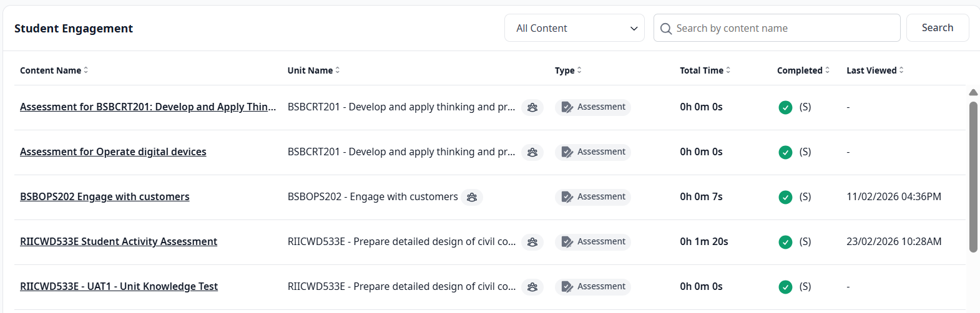
Task: Open BSBOPS202 Engage with customers link
Action: point(105,197)
